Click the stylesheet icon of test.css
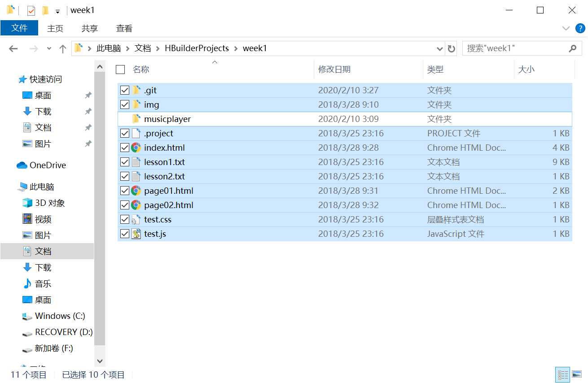588x383 pixels. [x=136, y=219]
